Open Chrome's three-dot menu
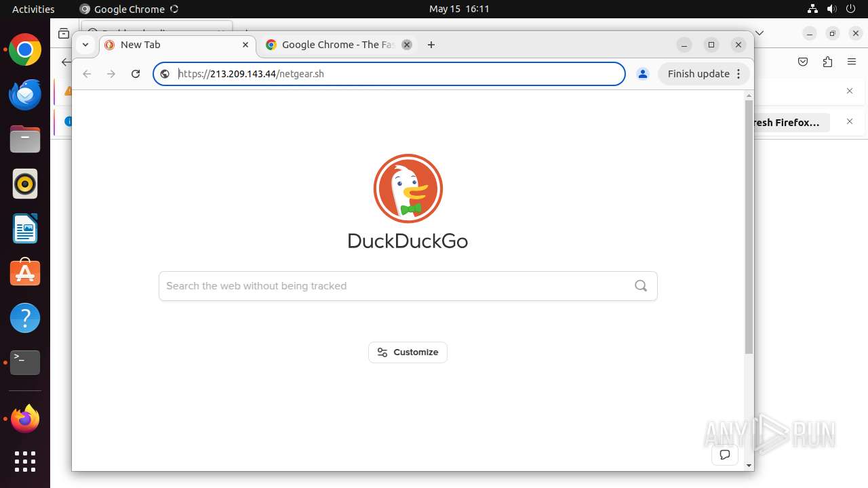Screen dimensions: 868x488 [x=739, y=74]
